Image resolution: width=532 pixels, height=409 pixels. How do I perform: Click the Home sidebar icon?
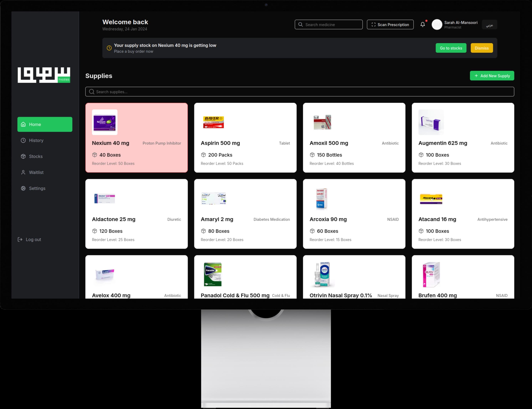point(23,124)
